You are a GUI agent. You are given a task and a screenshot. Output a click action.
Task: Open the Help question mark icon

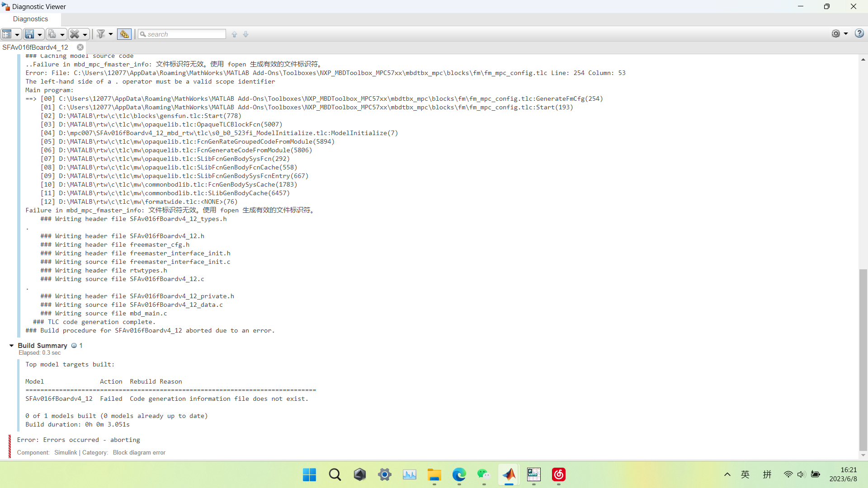(859, 33)
